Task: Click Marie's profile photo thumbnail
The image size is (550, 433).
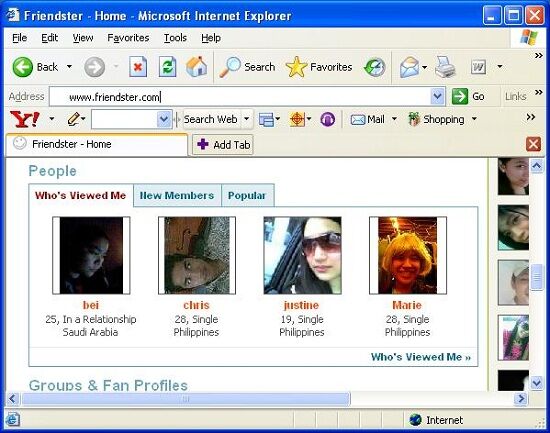Action: [x=408, y=255]
